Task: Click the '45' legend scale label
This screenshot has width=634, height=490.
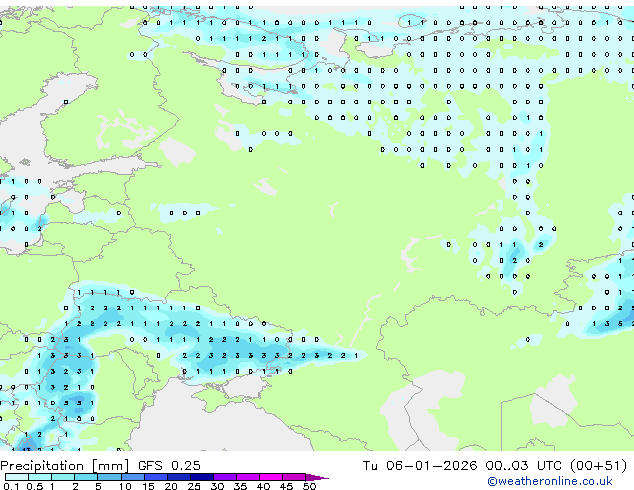Action: click(286, 486)
